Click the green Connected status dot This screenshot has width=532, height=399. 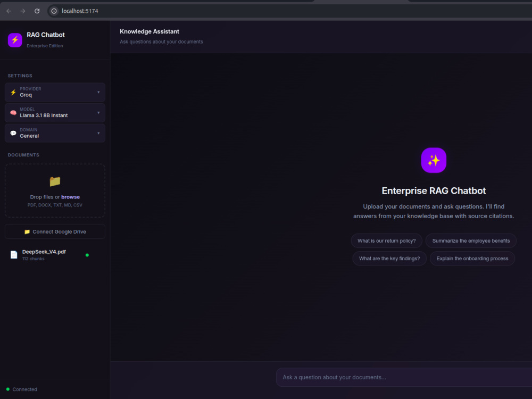[8, 389]
